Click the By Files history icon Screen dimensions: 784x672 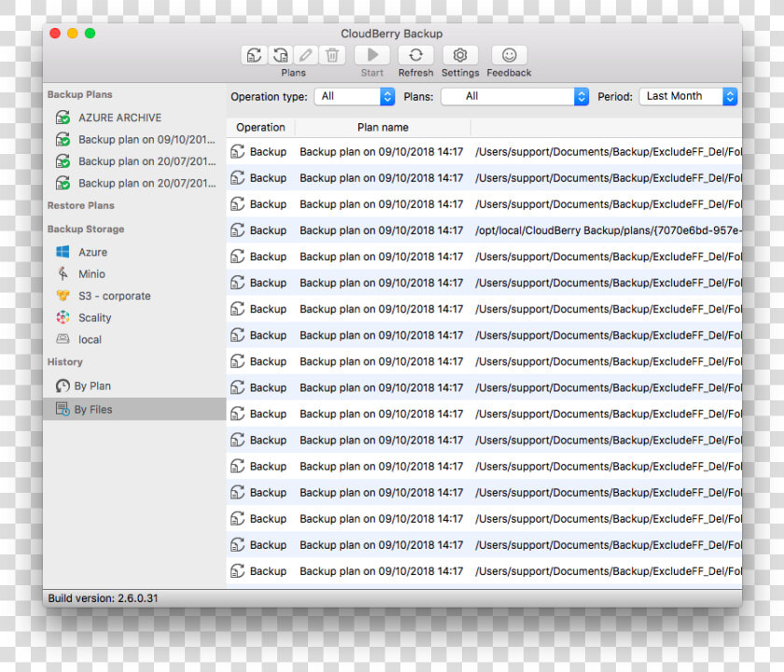pyautogui.click(x=63, y=409)
